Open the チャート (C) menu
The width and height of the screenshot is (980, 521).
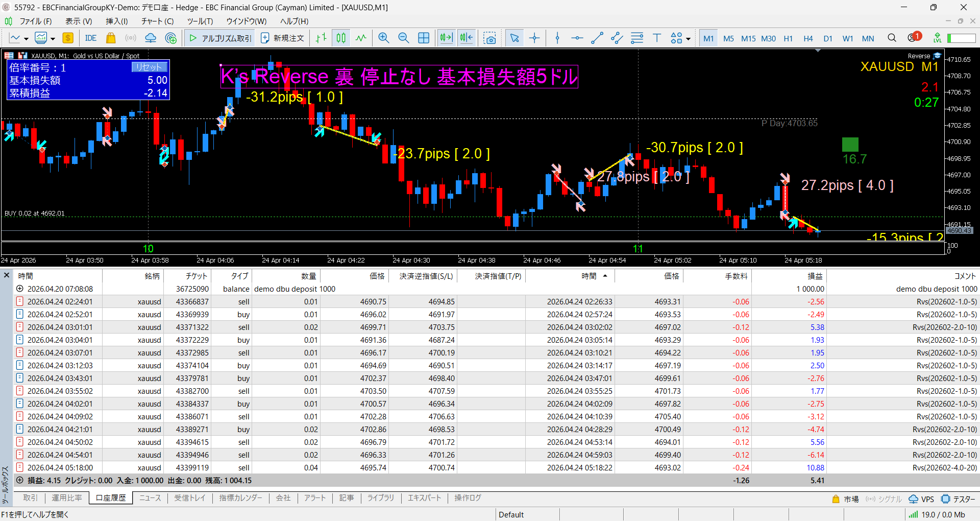pyautogui.click(x=157, y=21)
